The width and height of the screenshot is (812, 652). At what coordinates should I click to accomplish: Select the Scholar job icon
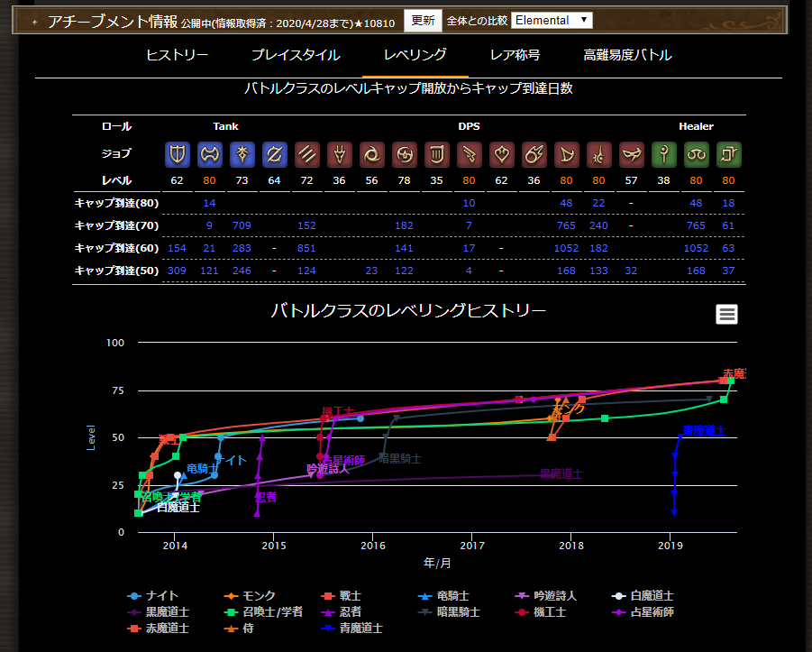[x=696, y=154]
